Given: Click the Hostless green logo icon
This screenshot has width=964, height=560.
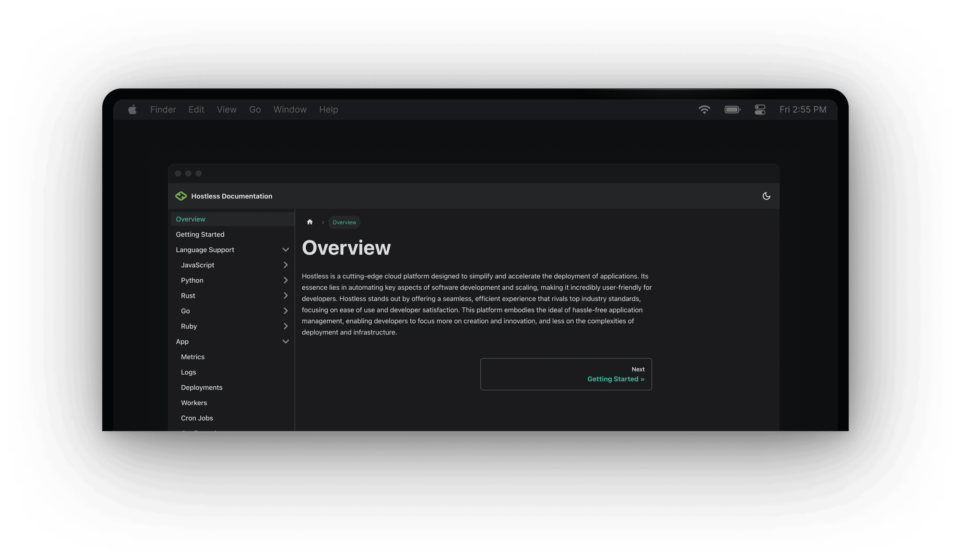Looking at the screenshot, I should 181,196.
